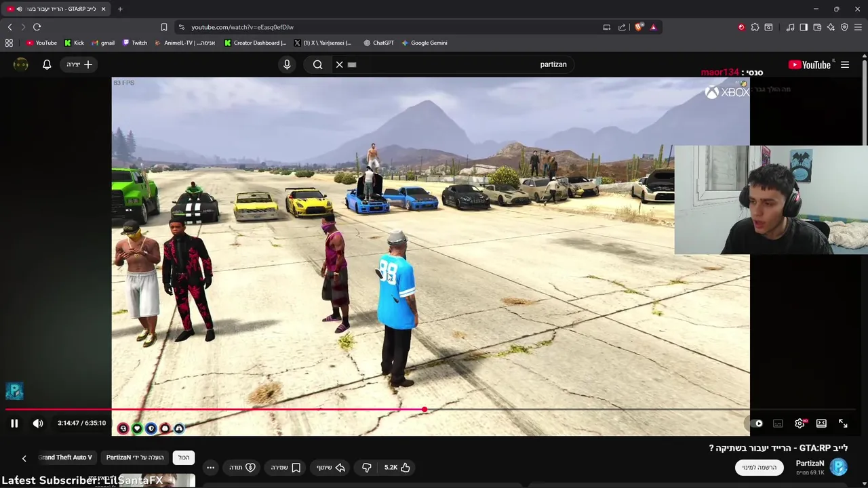Viewport: 868px width, 488px height.
Task: Open the Twitch bookmark
Action: 135,43
